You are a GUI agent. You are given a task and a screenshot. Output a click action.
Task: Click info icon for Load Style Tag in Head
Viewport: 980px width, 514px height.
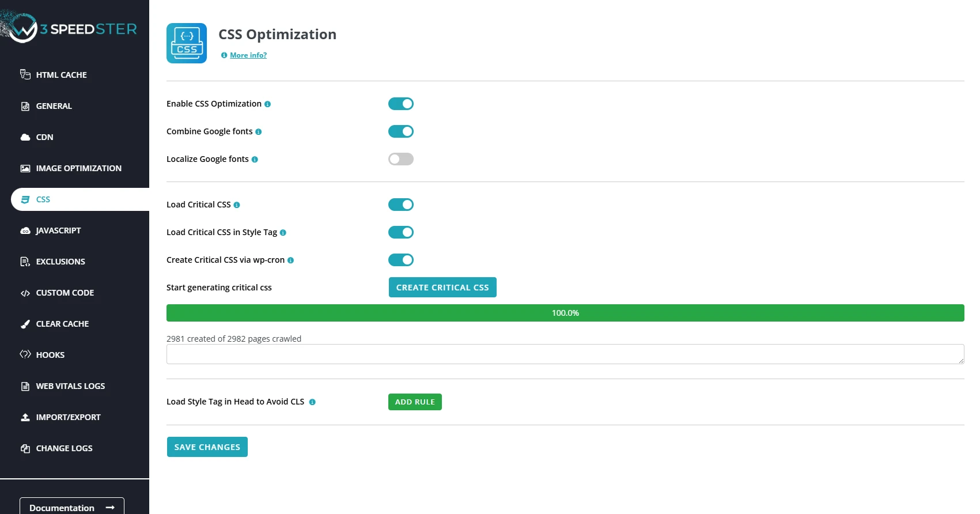[x=312, y=402]
